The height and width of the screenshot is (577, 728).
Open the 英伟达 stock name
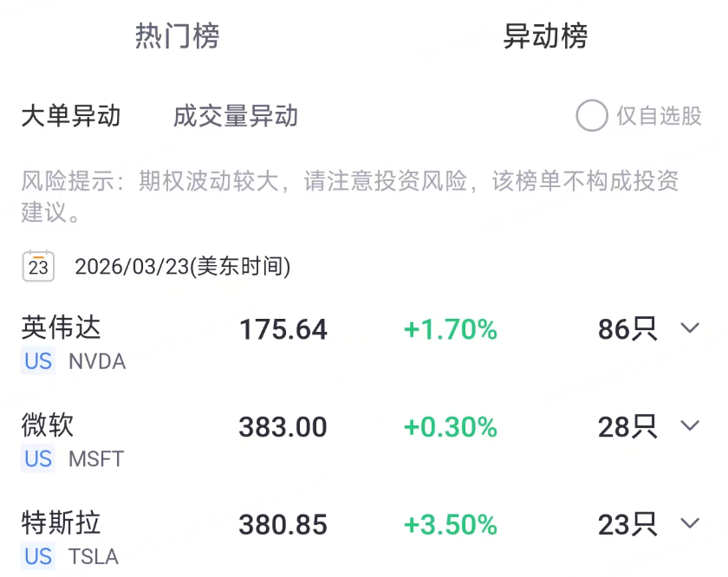61,327
